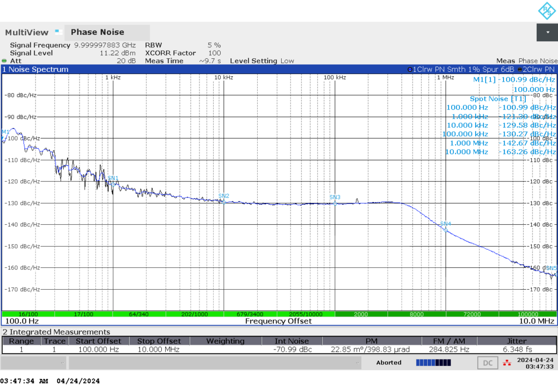
Task: Click the measurement progress bar
Action: point(434,363)
